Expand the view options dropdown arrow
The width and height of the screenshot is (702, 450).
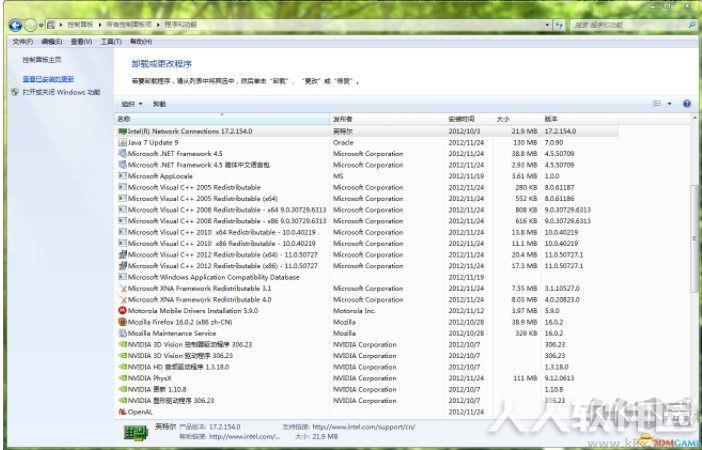pos(670,104)
